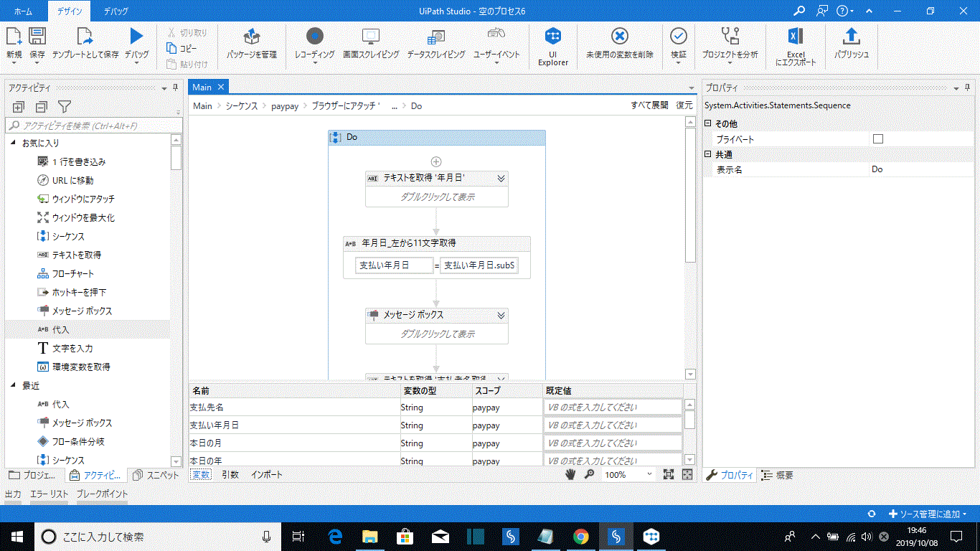This screenshot has width=980, height=551.
Task: Start the workflow with the デバッグ play button
Action: tap(136, 36)
